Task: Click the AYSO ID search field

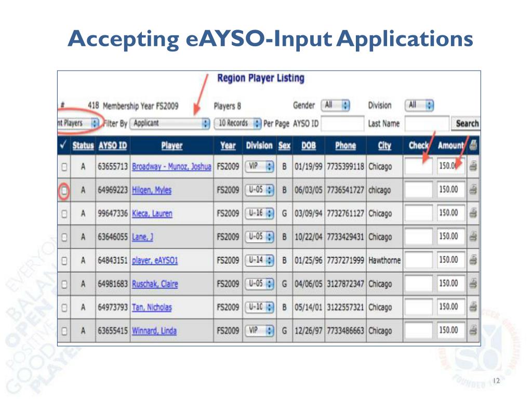Action: click(x=342, y=124)
